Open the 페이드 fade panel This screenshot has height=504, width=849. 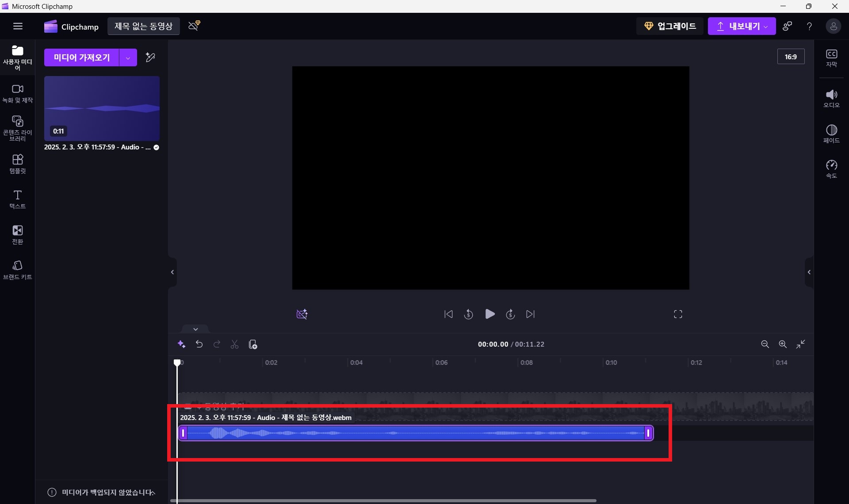click(x=831, y=134)
